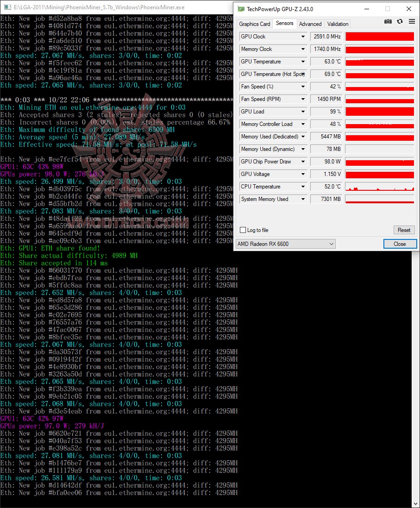The width and height of the screenshot is (420, 508).
Task: Take a GPU-Z screenshot with camera icon
Action: pos(388,21)
